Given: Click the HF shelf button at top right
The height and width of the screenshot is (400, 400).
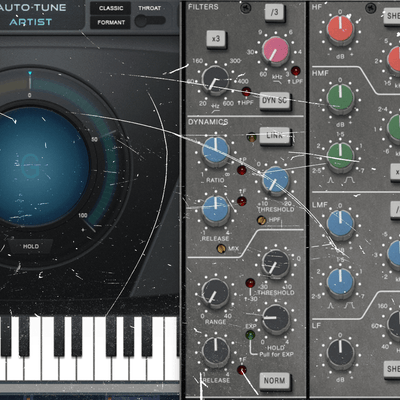Looking at the screenshot, I should click(x=392, y=16).
